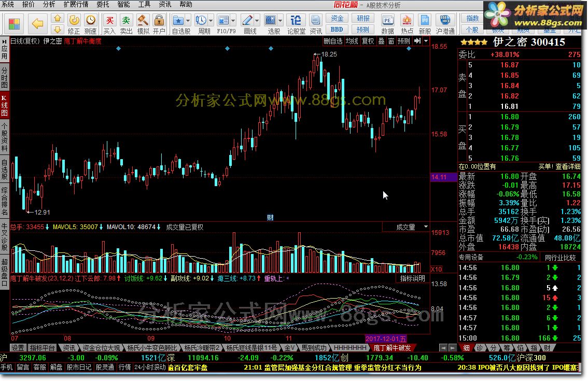Open the 数据 PE data icon

coord(387,20)
